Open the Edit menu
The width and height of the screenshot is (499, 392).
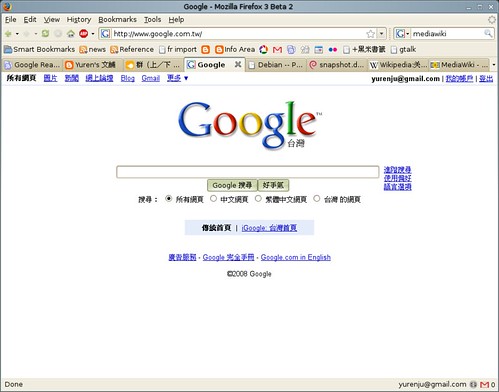coord(30,20)
